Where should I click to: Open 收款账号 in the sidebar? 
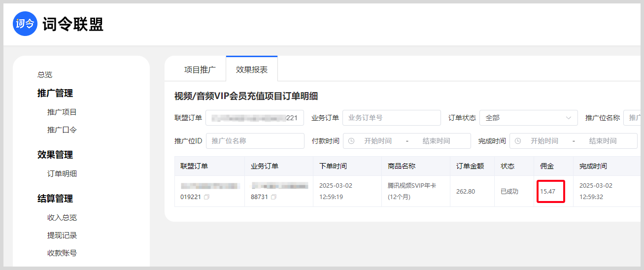[62, 253]
